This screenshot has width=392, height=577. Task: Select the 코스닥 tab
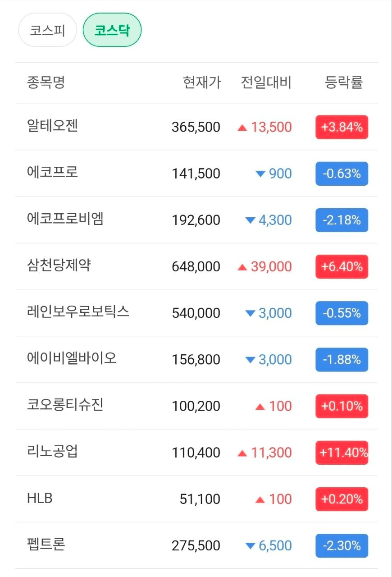coord(112,31)
